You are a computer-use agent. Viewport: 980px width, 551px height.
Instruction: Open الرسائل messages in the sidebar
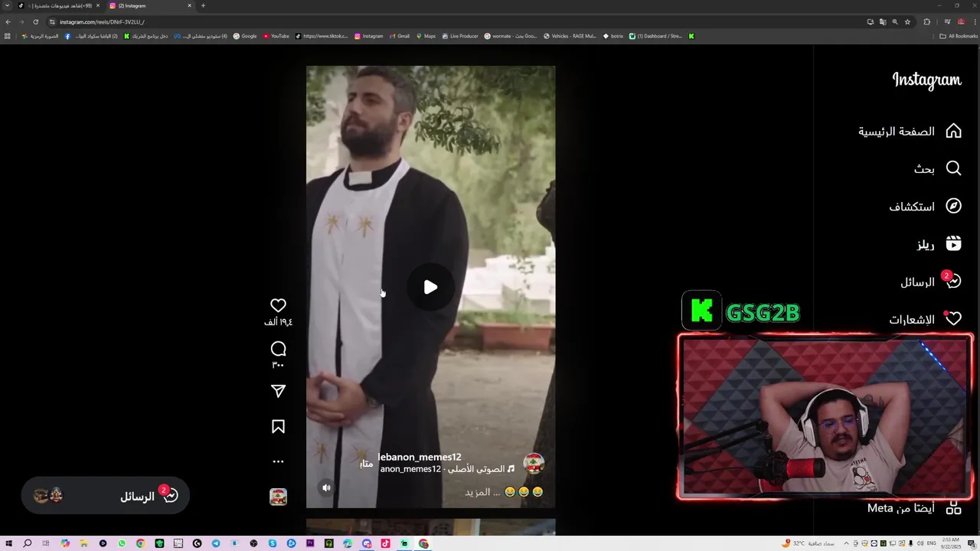[x=929, y=282]
